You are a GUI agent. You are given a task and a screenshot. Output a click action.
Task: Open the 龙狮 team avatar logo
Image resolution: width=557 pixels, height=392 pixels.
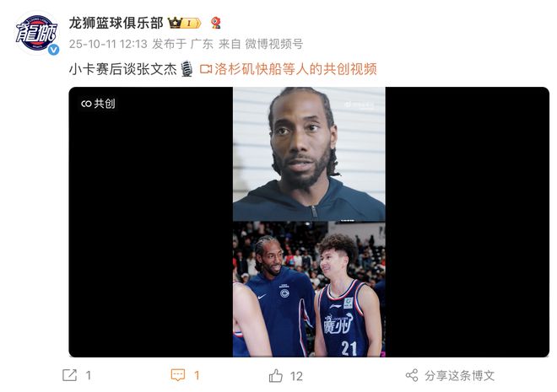tap(36, 34)
